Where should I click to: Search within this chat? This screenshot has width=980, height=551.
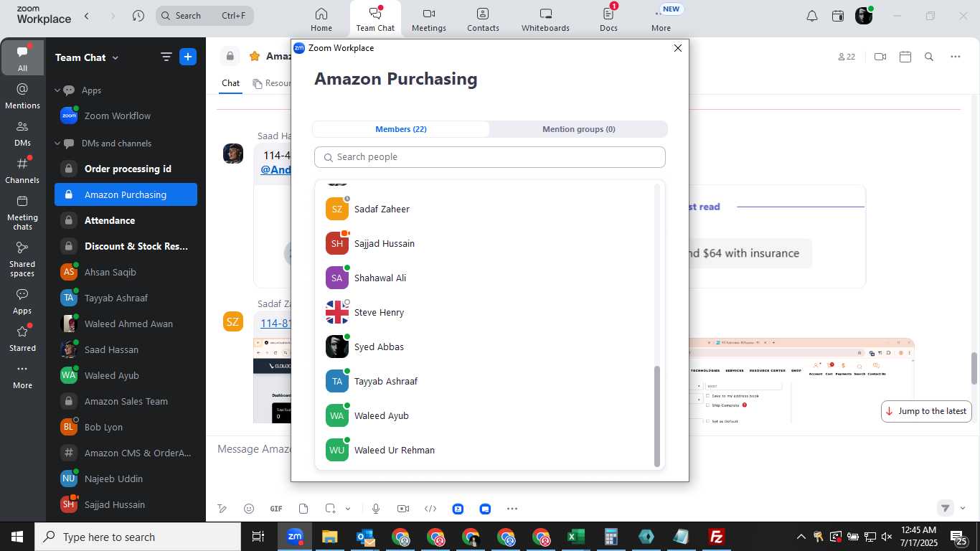click(929, 57)
